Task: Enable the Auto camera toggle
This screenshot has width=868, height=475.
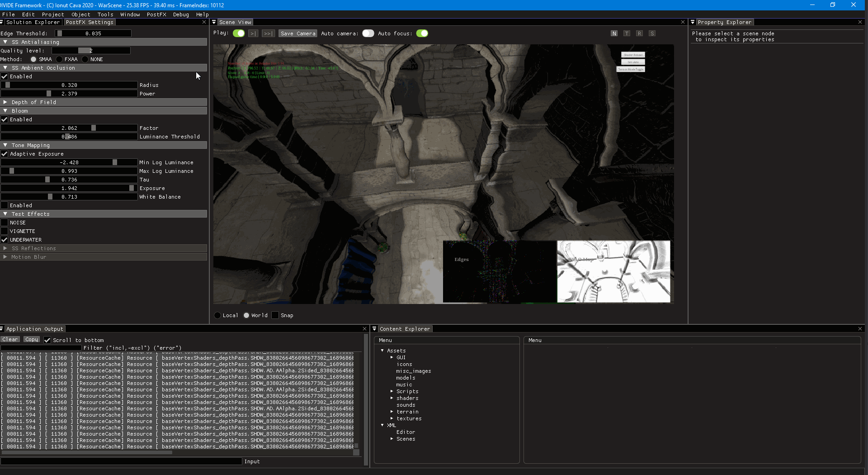Action: click(368, 33)
